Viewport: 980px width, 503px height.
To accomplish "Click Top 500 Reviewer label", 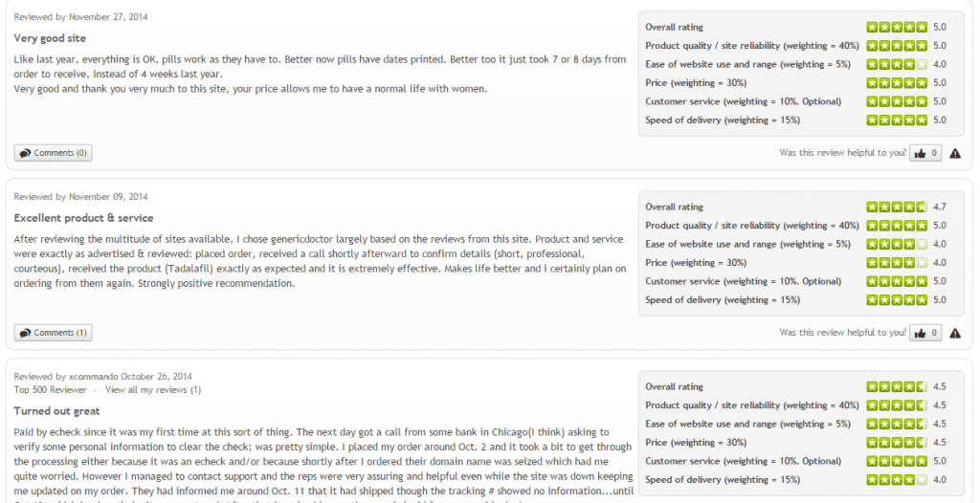I will (x=50, y=390).
